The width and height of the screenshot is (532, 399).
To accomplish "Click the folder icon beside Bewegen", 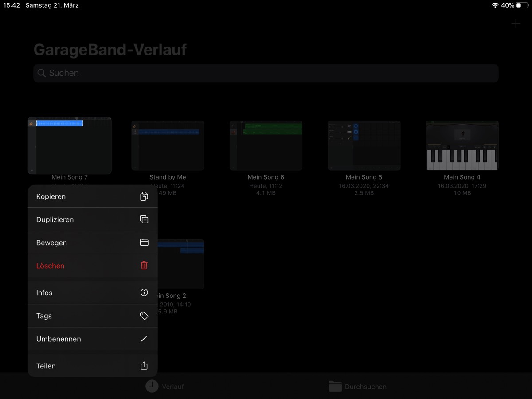I will coord(144,243).
